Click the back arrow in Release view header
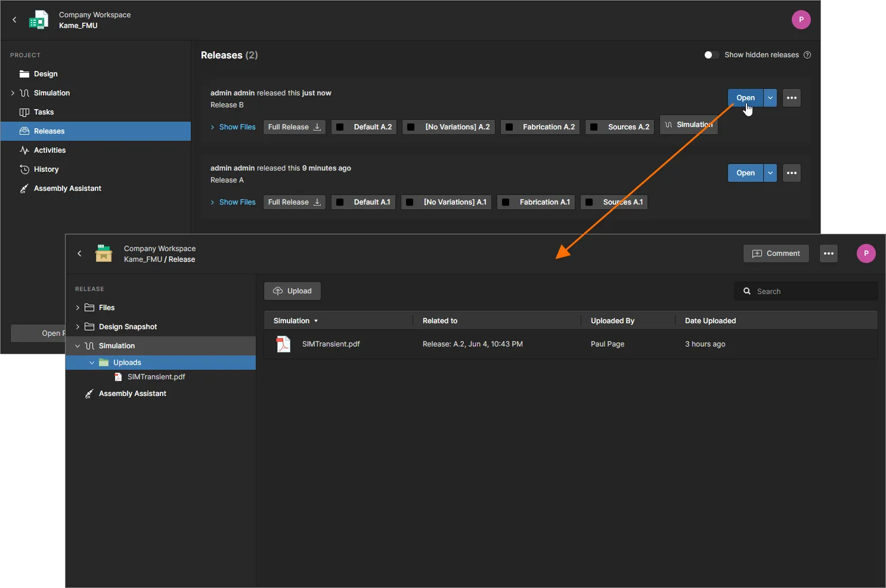This screenshot has height=588, width=886. point(80,253)
